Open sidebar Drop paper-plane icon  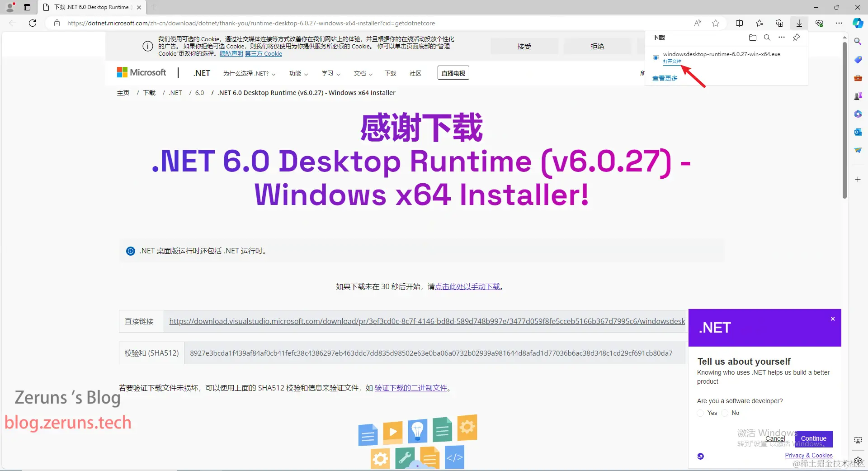(858, 150)
